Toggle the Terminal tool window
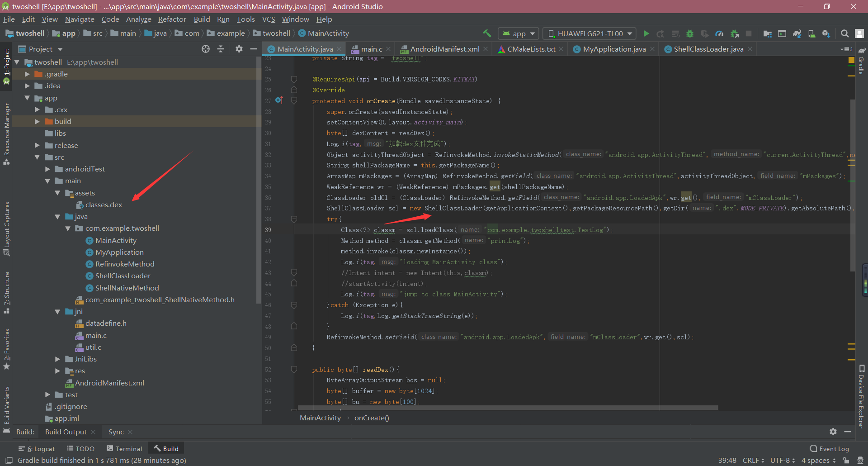The height and width of the screenshot is (466, 868). click(124, 449)
